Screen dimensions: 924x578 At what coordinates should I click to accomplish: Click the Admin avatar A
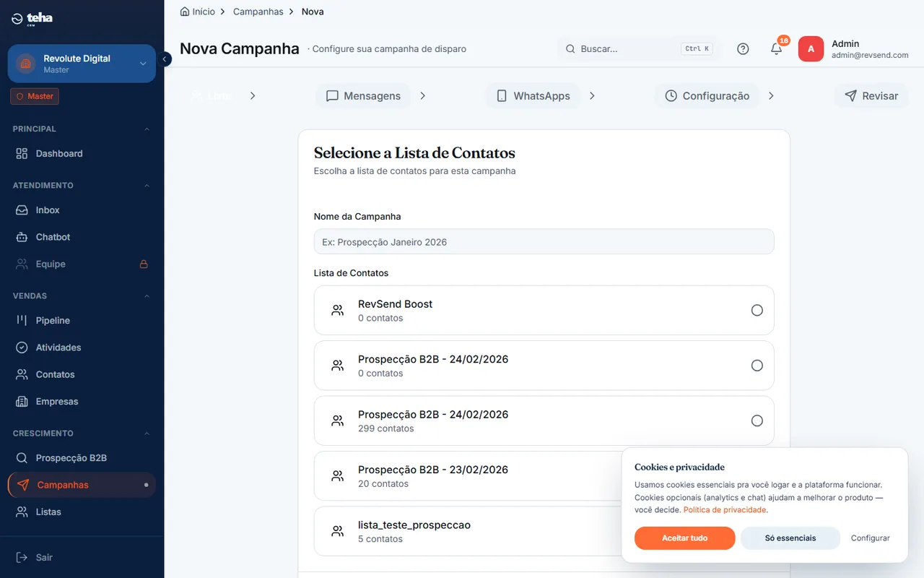[811, 49]
